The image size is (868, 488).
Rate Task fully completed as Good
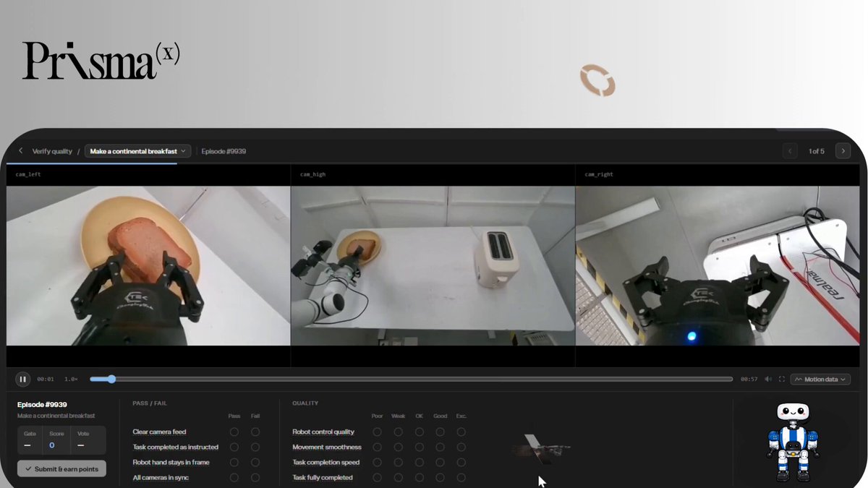click(x=440, y=477)
